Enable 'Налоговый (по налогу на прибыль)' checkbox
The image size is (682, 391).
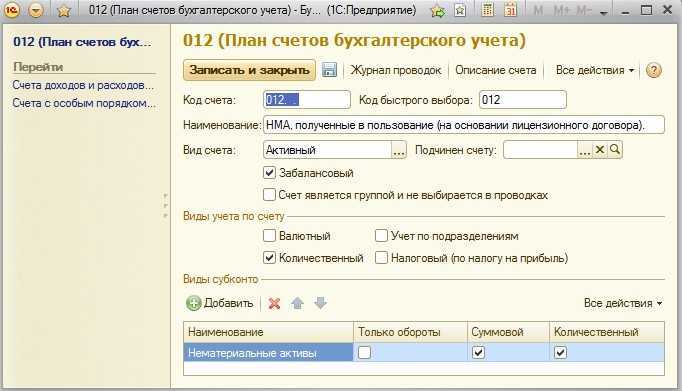click(381, 258)
